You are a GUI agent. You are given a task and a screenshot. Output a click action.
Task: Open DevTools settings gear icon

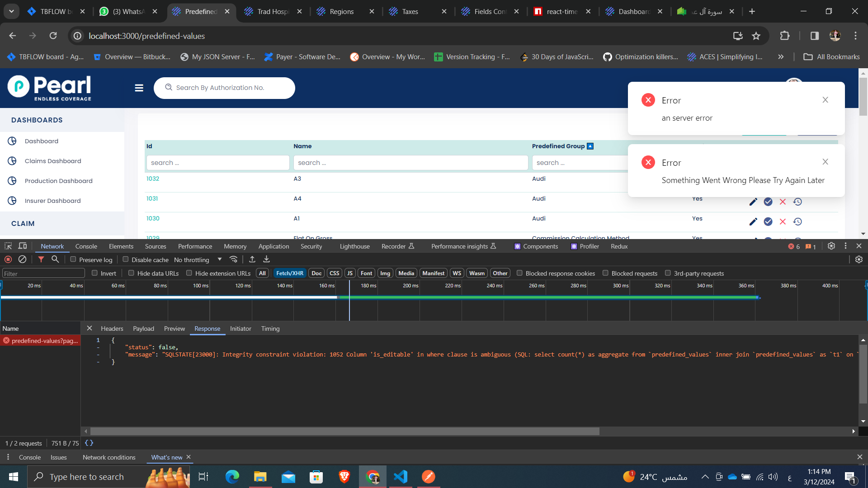[x=831, y=246]
